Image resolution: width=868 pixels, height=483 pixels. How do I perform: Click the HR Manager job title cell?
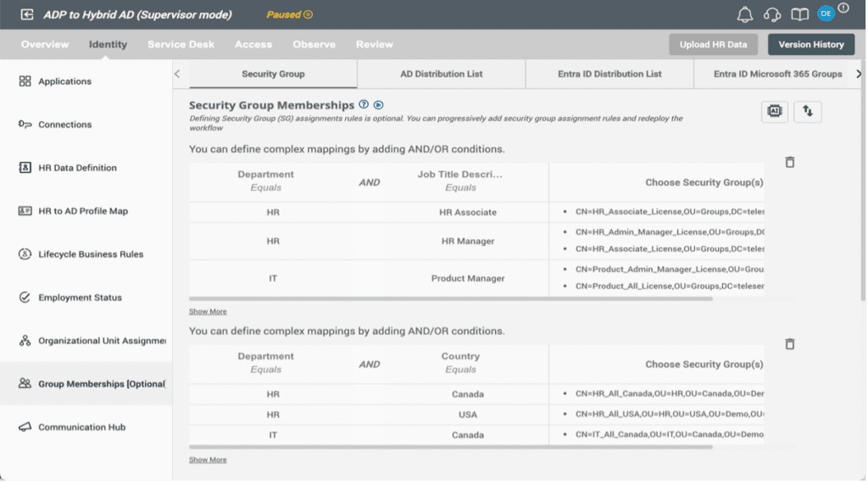pyautogui.click(x=468, y=241)
